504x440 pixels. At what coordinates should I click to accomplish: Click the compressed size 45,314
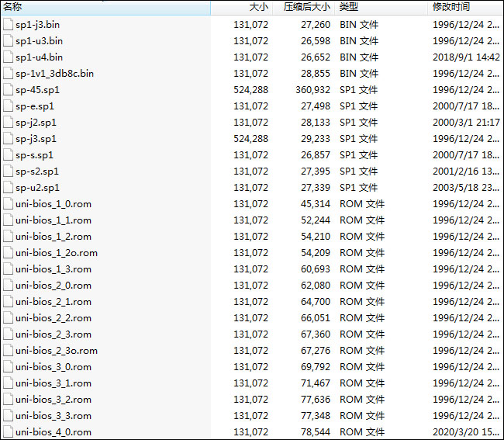316,204
